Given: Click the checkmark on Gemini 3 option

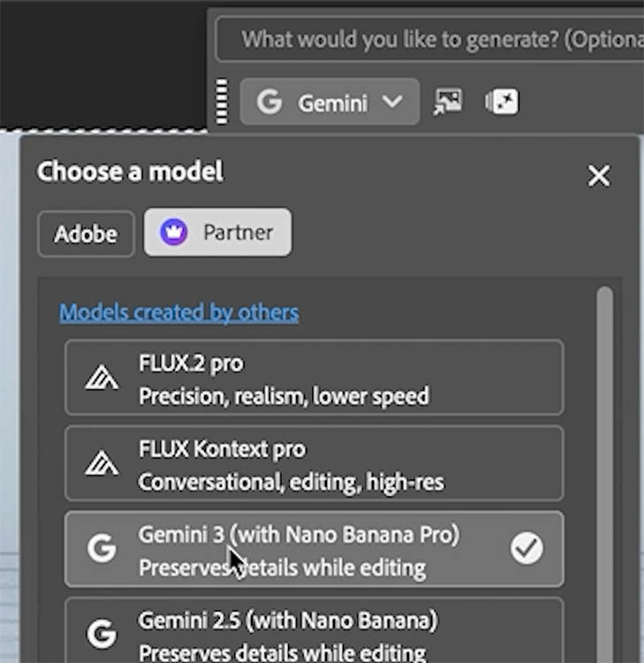Looking at the screenshot, I should pyautogui.click(x=527, y=550).
